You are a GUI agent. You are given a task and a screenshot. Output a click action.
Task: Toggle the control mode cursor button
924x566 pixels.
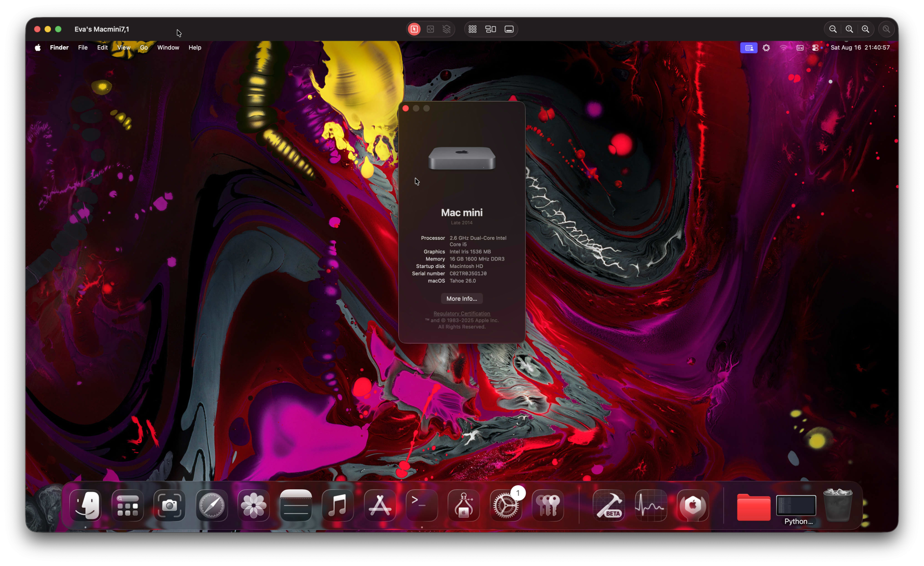pos(414,29)
